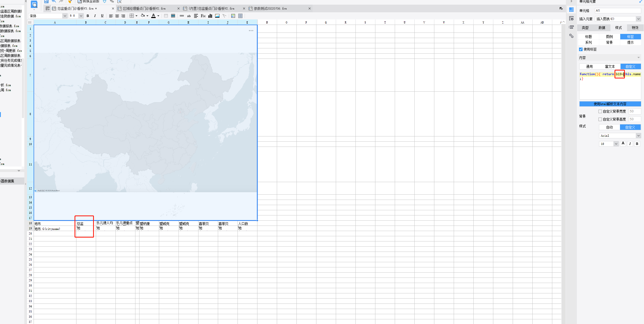Toggle bold formatting in the main toolbar
This screenshot has width=644, height=324.
click(88, 16)
